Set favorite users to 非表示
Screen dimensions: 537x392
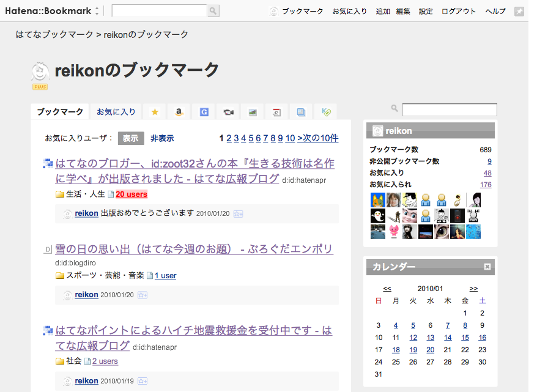pyautogui.click(x=162, y=138)
